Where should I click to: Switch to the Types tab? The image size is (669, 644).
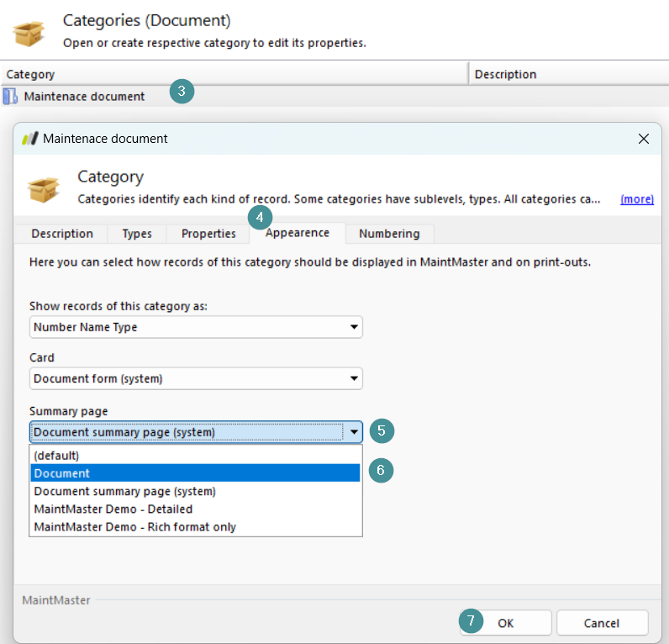[x=137, y=234]
